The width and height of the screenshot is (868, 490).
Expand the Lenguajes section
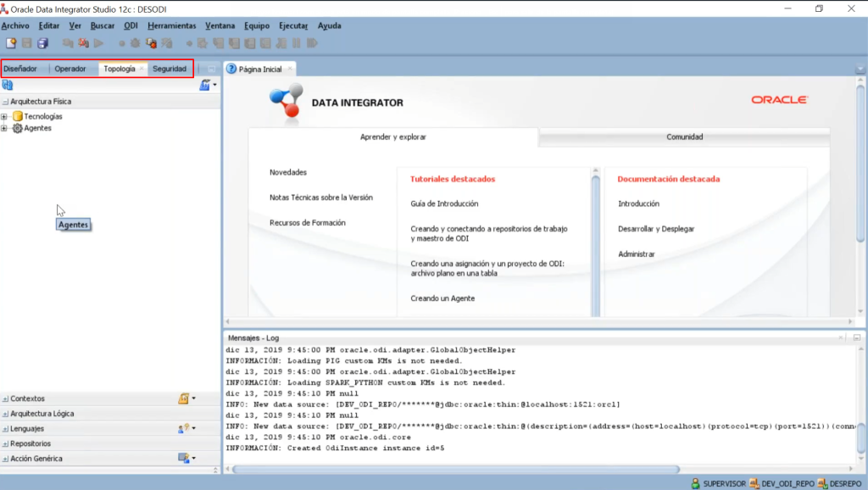[5, 429]
